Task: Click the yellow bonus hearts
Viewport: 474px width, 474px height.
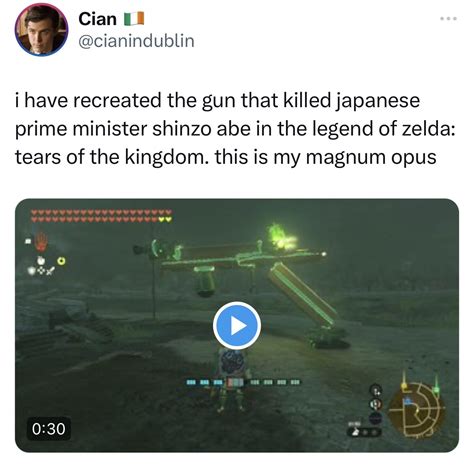Action: pyautogui.click(x=165, y=219)
